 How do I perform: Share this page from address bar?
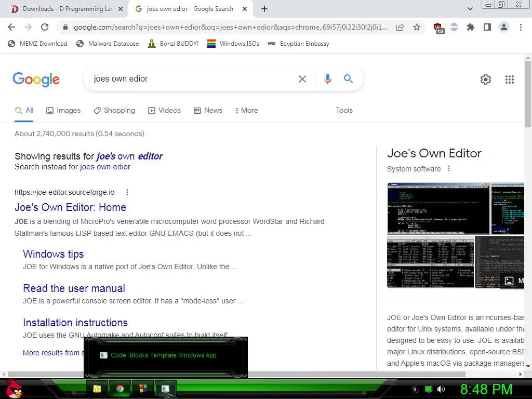(x=400, y=28)
